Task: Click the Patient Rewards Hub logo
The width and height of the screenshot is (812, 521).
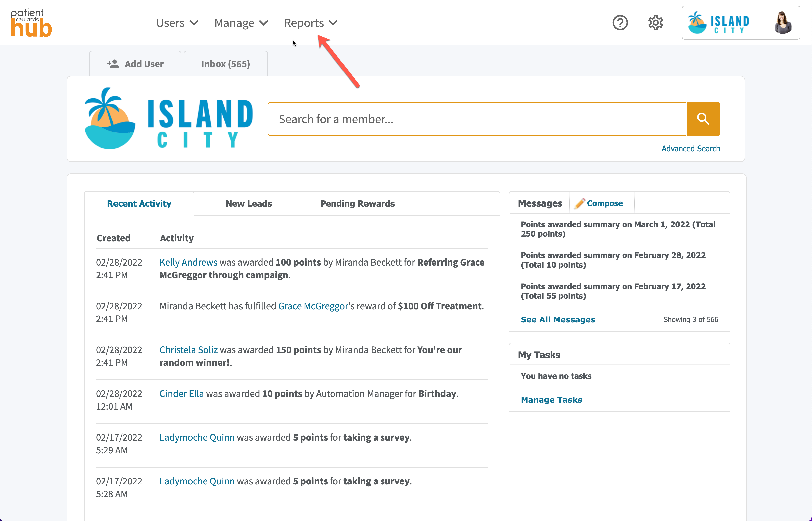Action: click(31, 23)
